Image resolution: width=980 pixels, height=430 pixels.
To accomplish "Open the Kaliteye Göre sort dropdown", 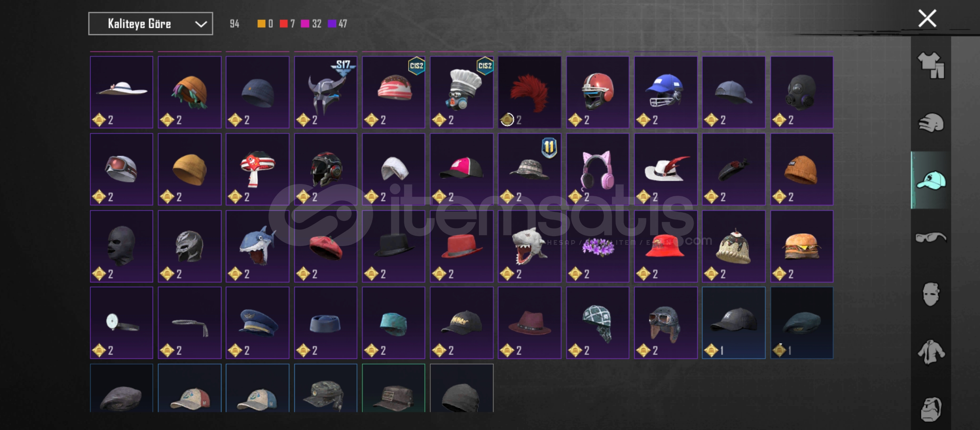I will [151, 23].
